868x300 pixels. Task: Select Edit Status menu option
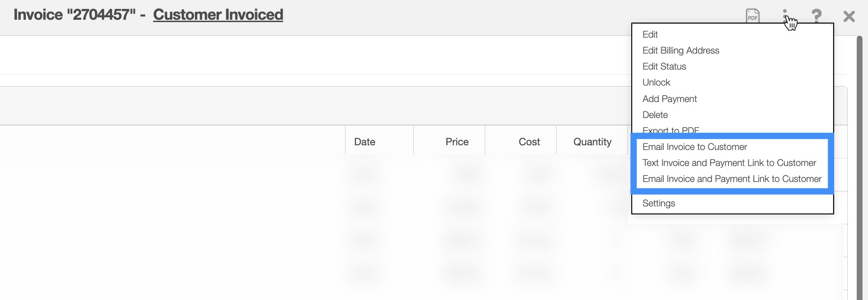point(664,66)
